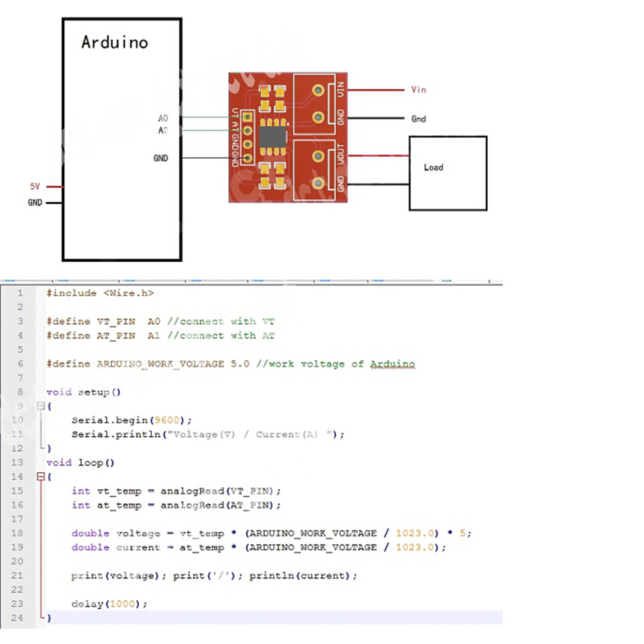
Task: Click the VOUT solder pad on module
Action: (318, 155)
